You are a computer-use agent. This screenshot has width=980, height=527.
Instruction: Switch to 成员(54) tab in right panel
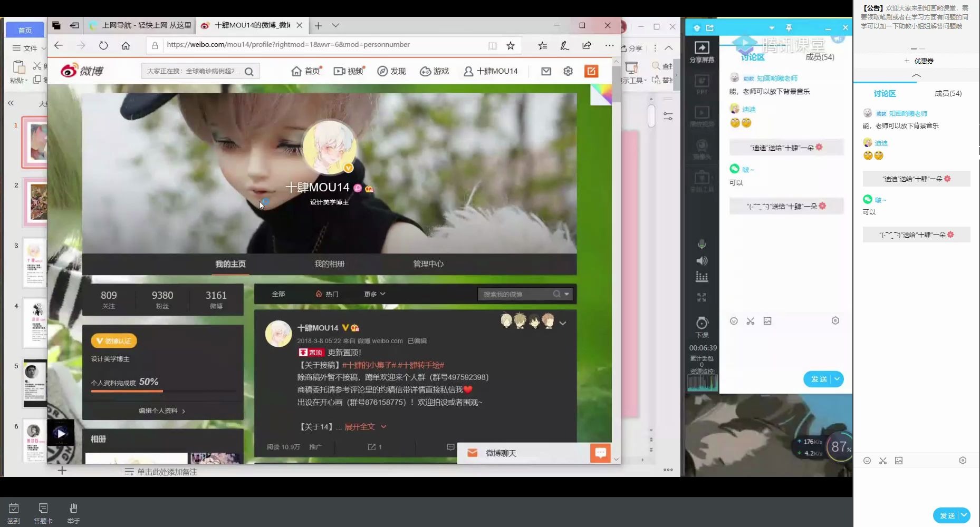click(x=948, y=93)
